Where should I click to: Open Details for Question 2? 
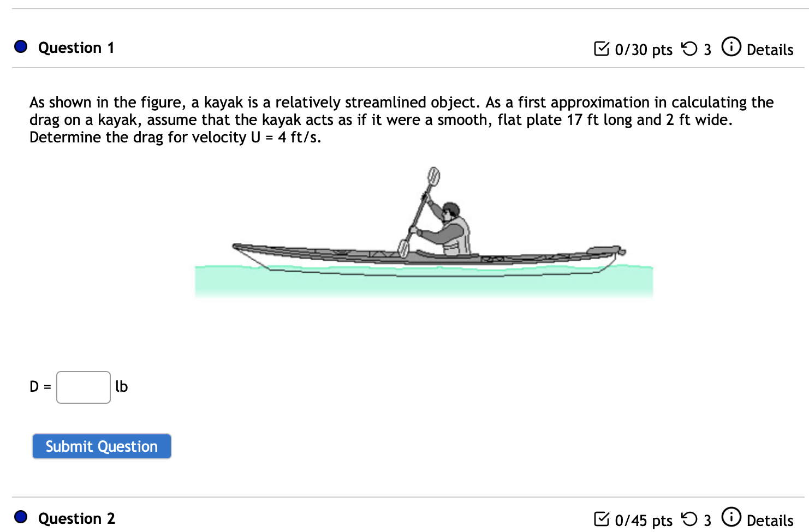[x=770, y=520]
